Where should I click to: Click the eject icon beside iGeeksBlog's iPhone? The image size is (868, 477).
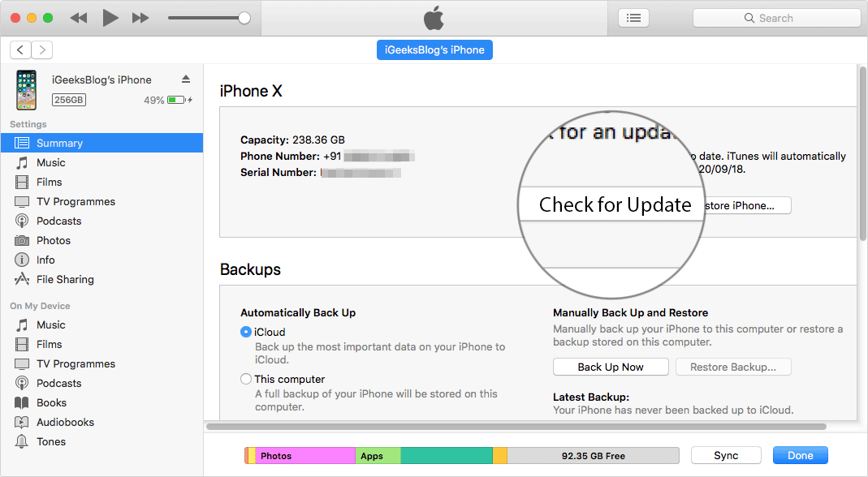(x=185, y=79)
